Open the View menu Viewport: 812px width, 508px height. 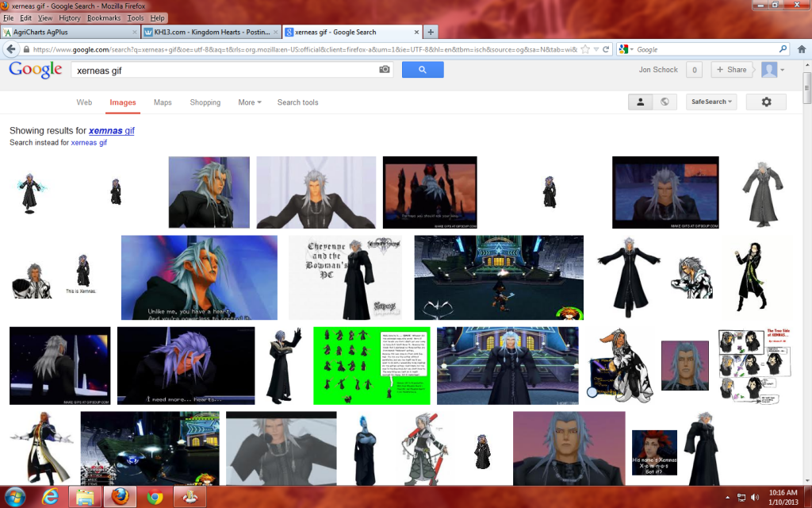pos(45,18)
